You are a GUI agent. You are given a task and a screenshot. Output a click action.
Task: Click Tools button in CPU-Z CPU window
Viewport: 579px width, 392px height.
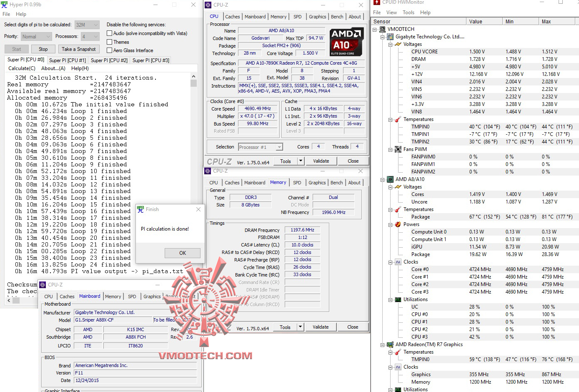pyautogui.click(x=286, y=161)
